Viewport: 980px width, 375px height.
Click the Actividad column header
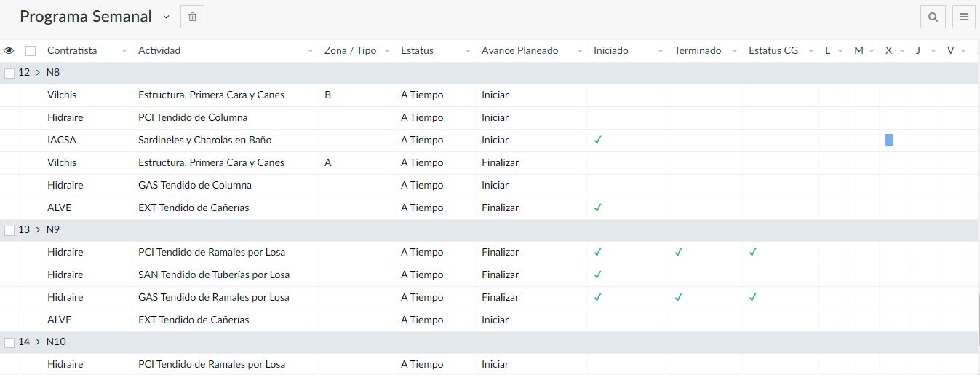159,51
